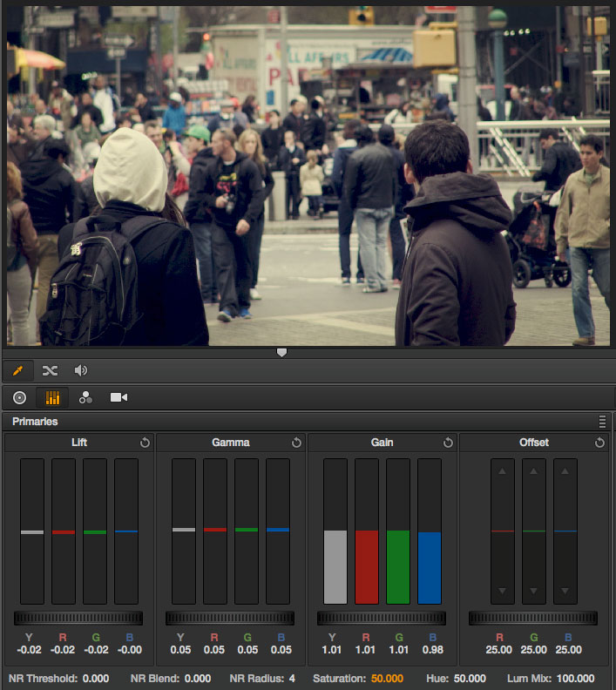Screen dimensions: 616x690
Task: Click the Hue value field
Action: pyautogui.click(x=470, y=678)
